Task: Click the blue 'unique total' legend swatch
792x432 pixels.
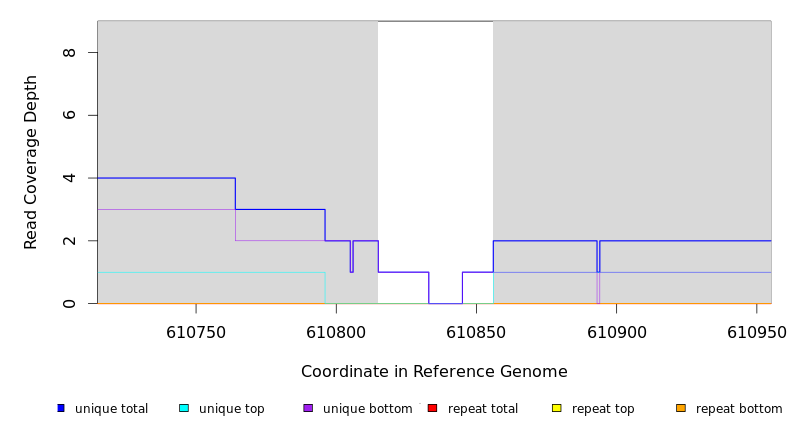Action: coord(61,408)
